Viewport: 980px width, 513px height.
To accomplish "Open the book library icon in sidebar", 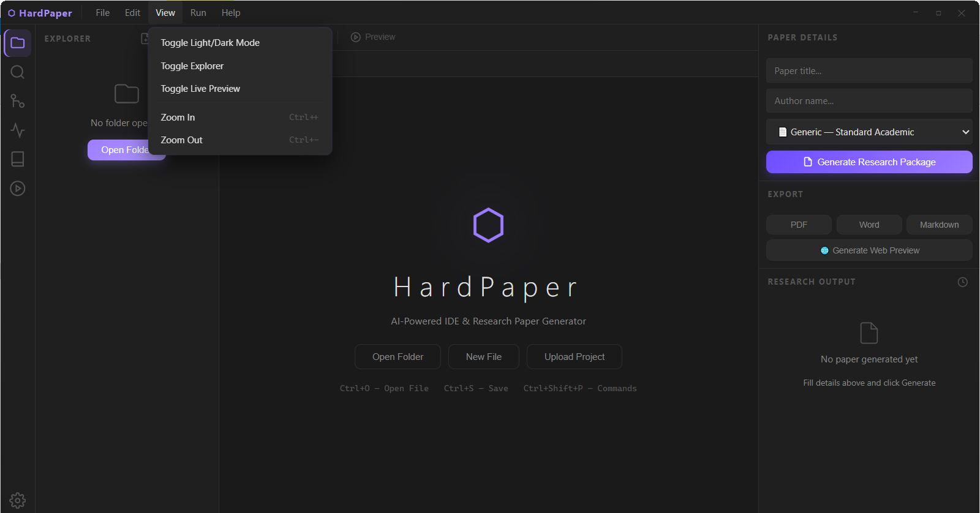I will 18,159.
